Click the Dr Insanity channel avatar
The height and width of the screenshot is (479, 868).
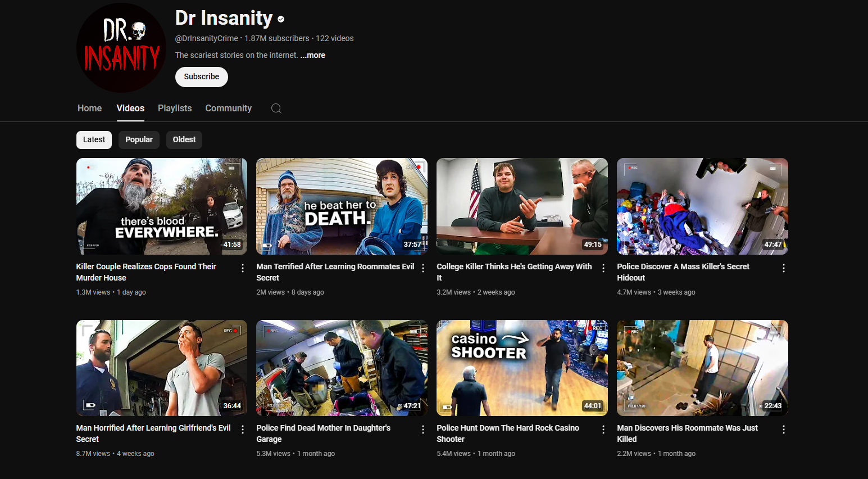(121, 48)
